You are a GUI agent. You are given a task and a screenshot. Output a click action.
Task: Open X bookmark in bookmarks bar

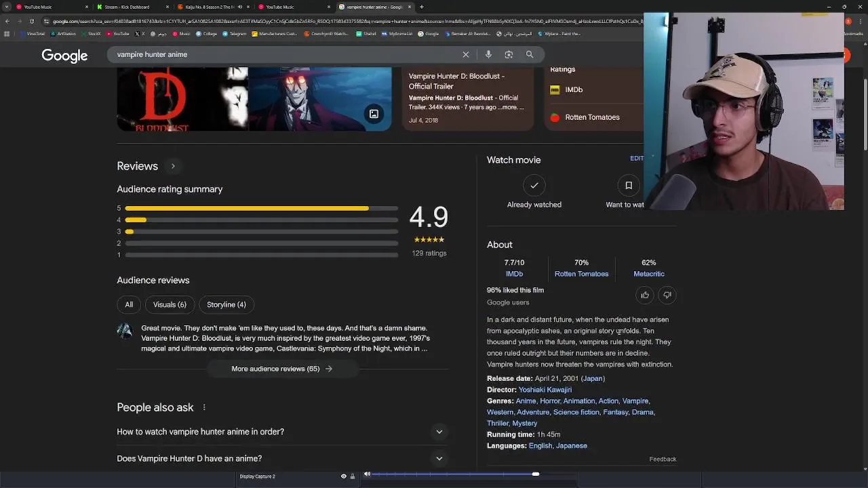pos(140,33)
